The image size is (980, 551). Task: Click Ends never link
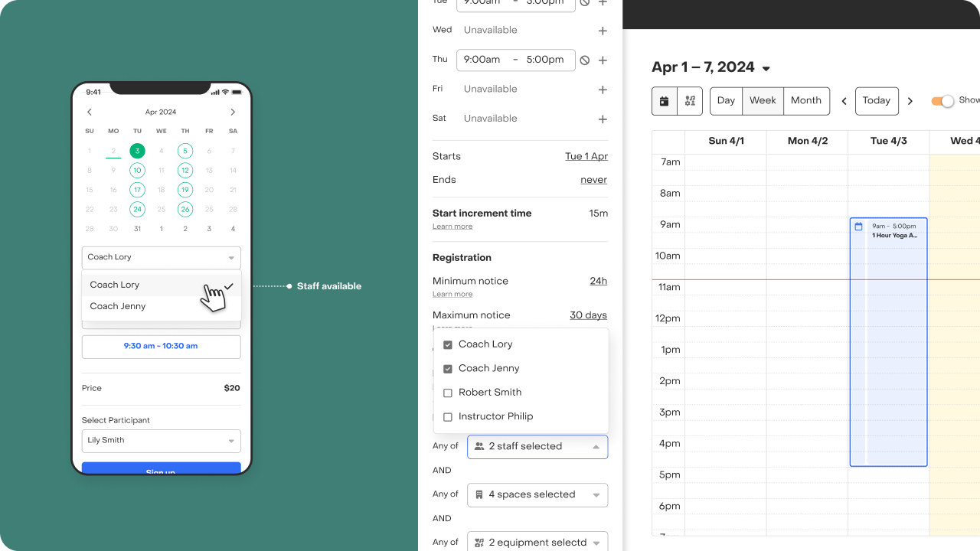tap(593, 180)
